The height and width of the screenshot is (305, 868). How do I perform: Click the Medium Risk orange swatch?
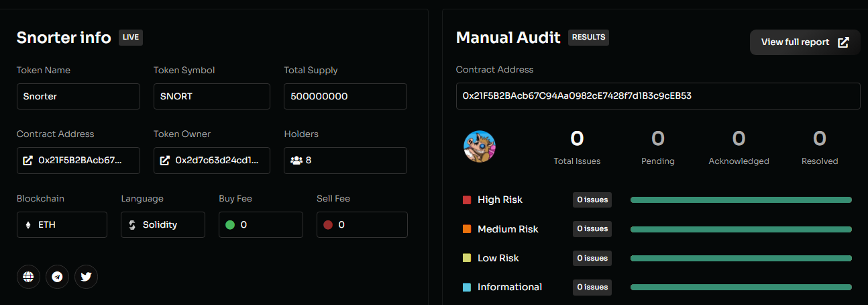click(x=467, y=229)
